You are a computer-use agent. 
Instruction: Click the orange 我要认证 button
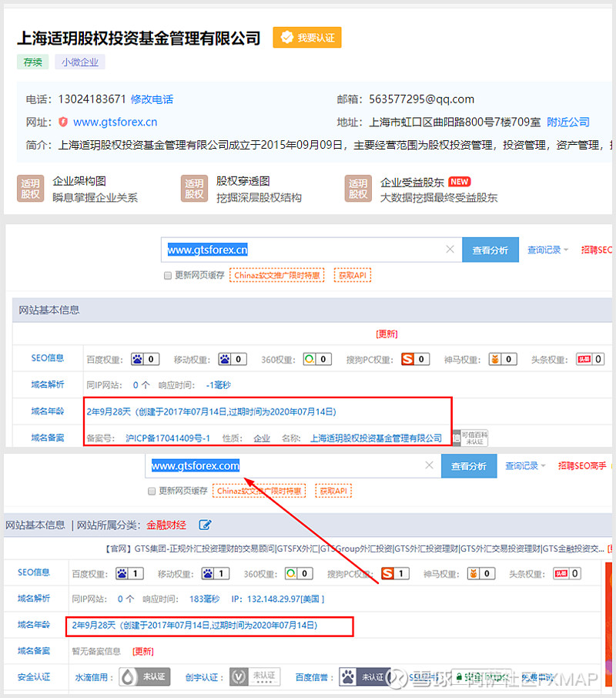click(307, 38)
